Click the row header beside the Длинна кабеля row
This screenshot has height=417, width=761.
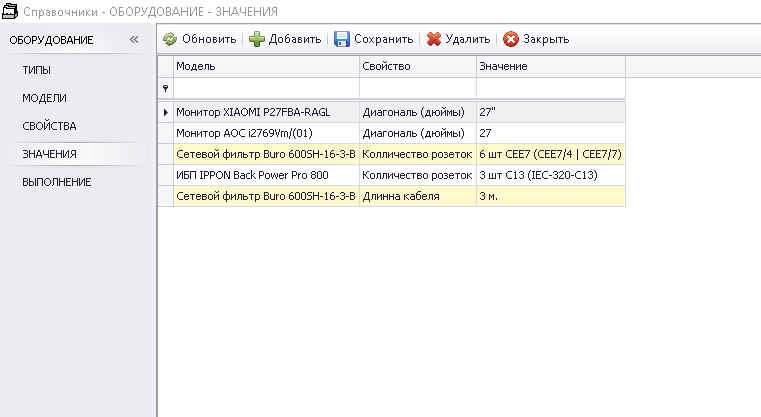tap(165, 196)
